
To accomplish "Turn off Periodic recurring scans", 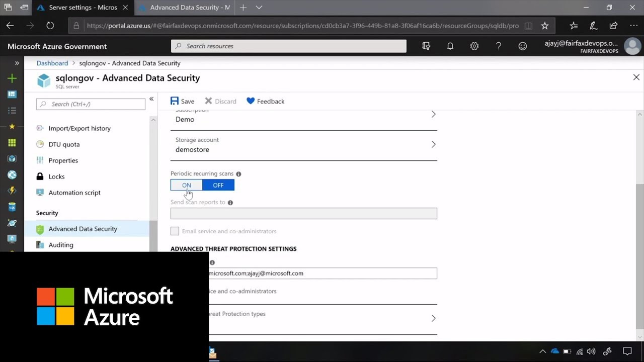I will 218,185.
